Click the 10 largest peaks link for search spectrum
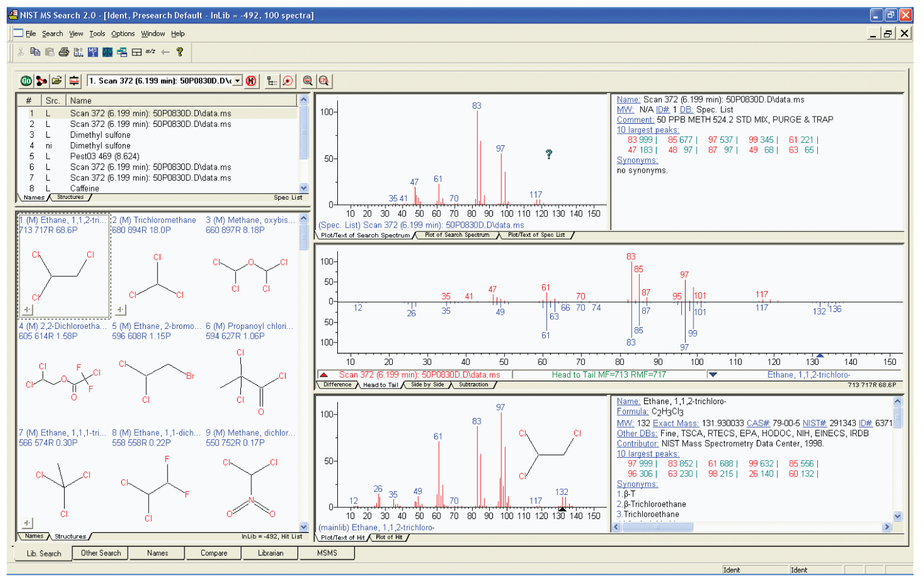The width and height of the screenshot is (924, 584). click(648, 130)
